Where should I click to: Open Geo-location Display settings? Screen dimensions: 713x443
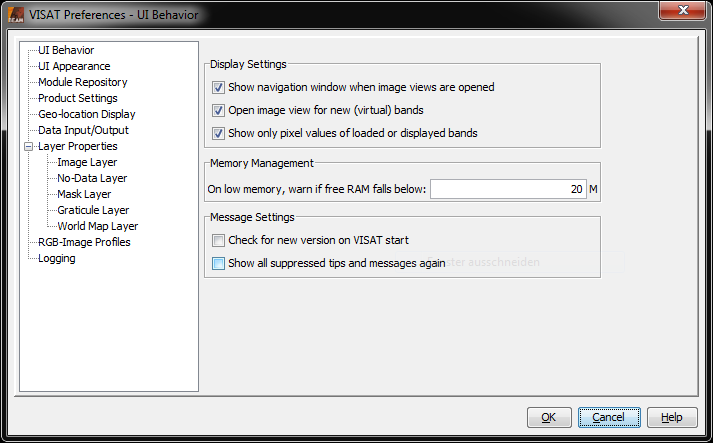tap(86, 114)
